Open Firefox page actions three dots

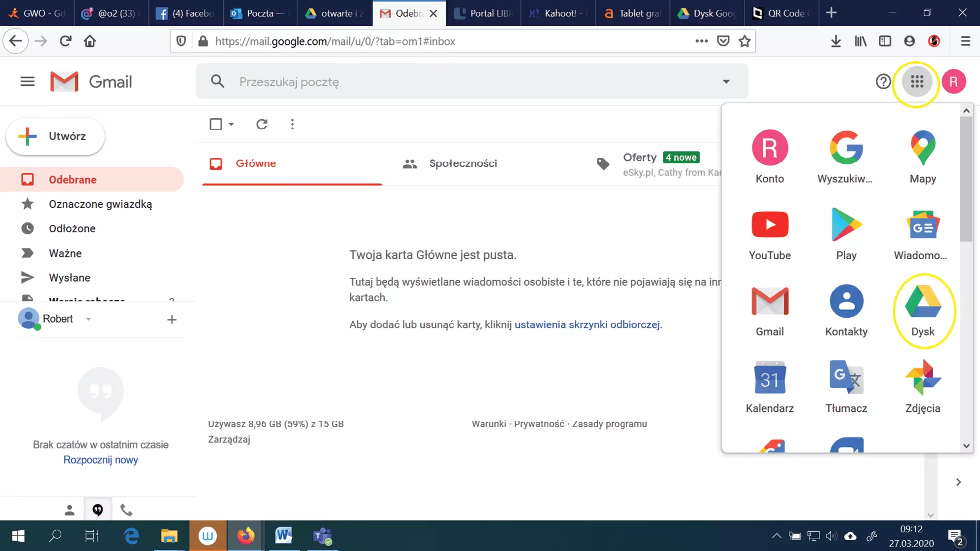(x=702, y=41)
